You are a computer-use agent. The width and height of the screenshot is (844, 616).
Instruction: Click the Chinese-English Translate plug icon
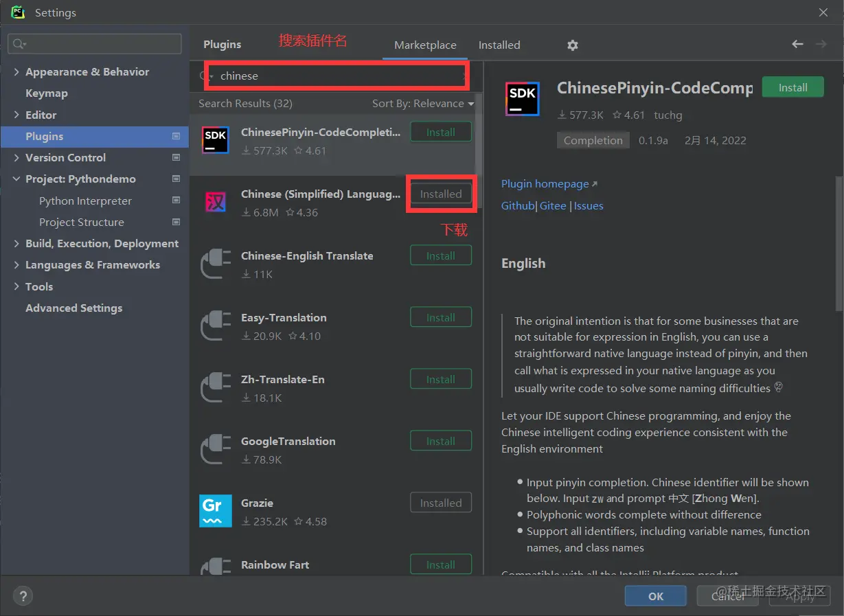click(216, 264)
